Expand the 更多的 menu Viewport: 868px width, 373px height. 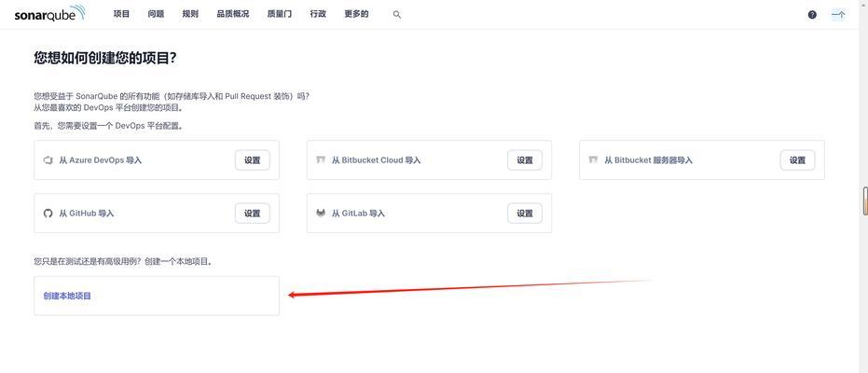pyautogui.click(x=356, y=14)
